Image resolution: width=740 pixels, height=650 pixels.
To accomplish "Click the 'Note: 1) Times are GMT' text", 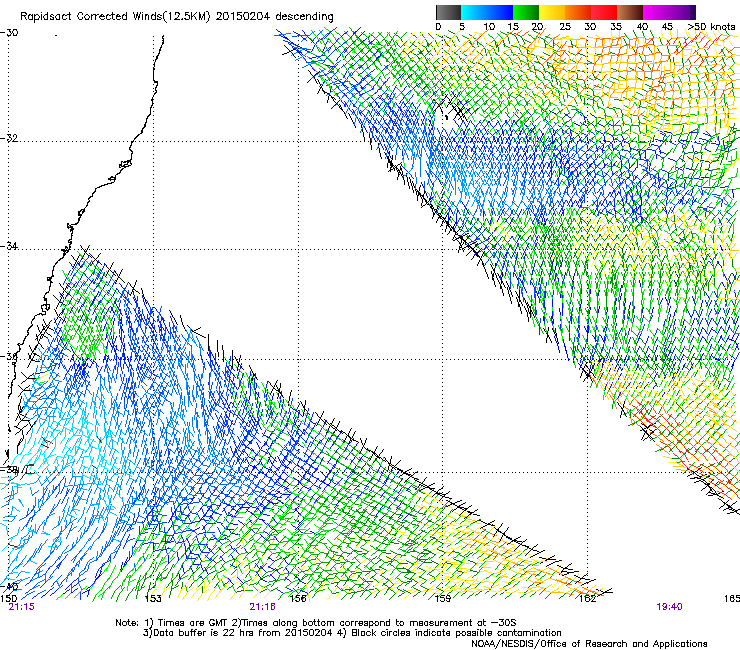I will (173, 623).
